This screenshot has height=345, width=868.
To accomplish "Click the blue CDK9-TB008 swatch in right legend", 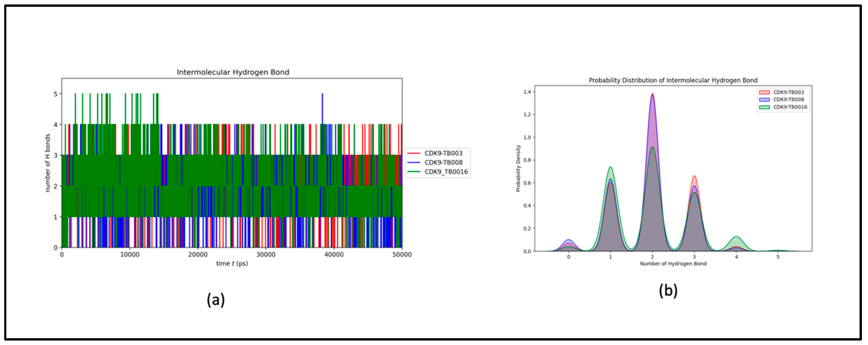I will [x=764, y=100].
